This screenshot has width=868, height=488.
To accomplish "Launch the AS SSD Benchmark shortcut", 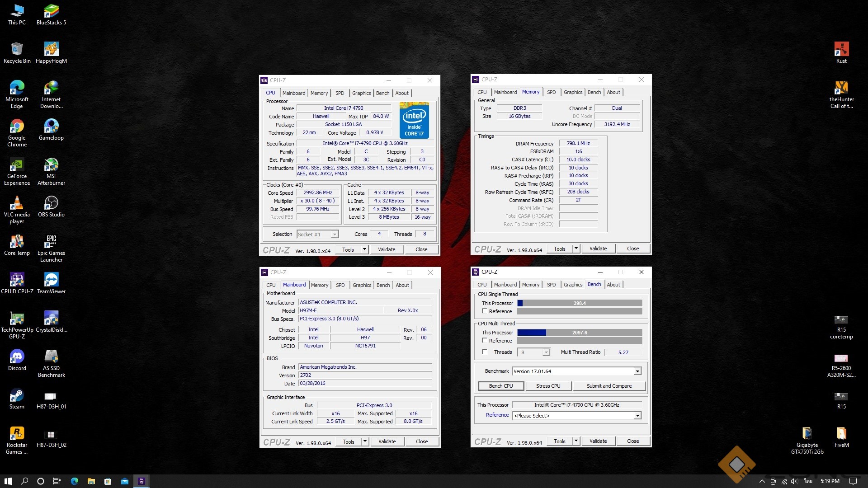I will point(51,357).
